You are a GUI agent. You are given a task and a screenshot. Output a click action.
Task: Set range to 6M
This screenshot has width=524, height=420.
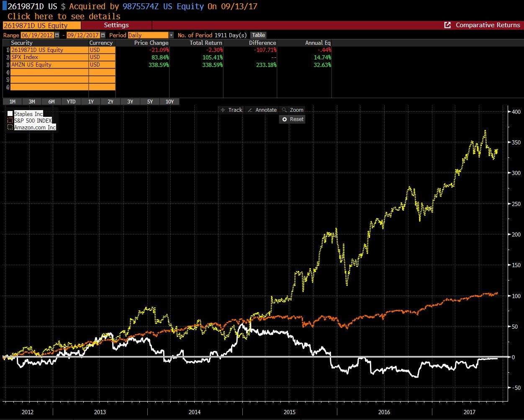point(51,101)
